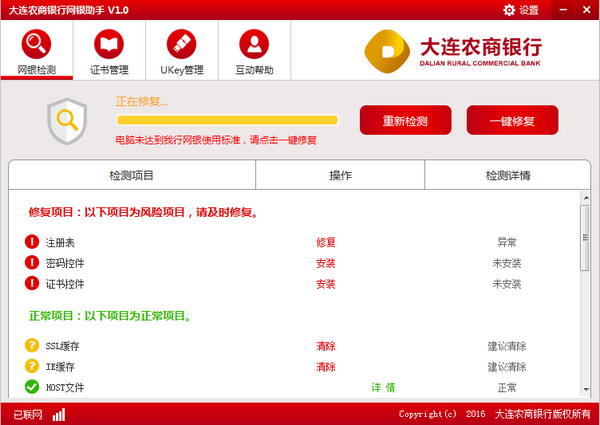Minimize the assistant window

[x=563, y=10]
